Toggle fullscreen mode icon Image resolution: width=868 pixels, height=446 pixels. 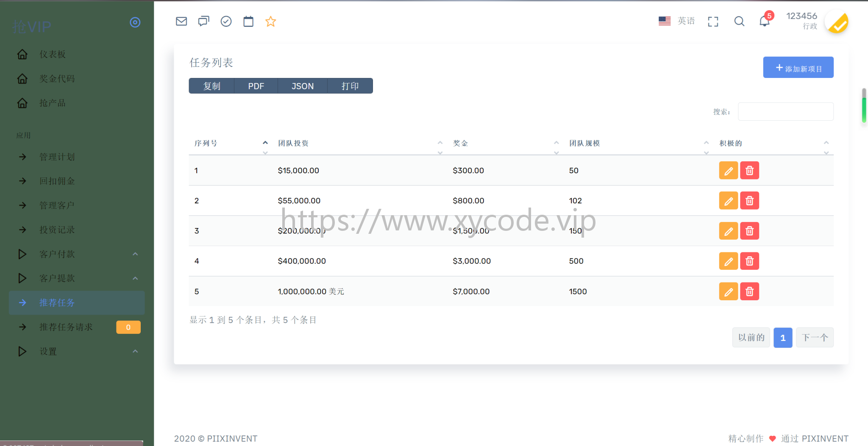713,22
